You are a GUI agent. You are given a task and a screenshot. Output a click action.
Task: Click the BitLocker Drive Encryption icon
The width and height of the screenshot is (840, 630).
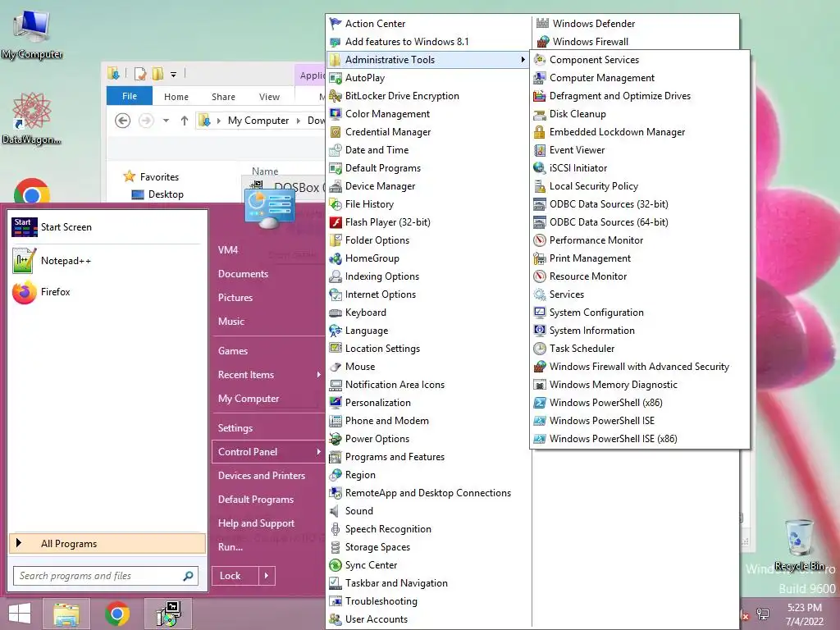[x=336, y=96]
